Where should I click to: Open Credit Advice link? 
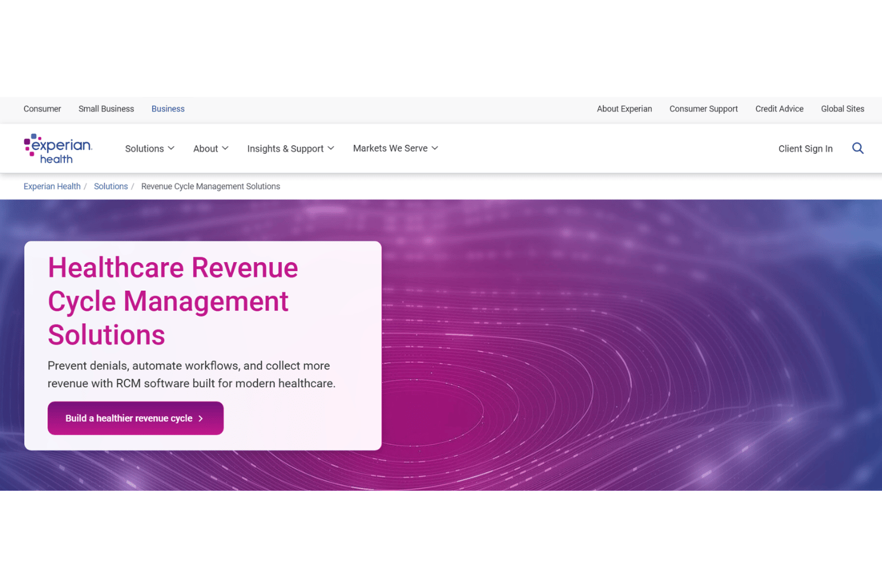779,109
